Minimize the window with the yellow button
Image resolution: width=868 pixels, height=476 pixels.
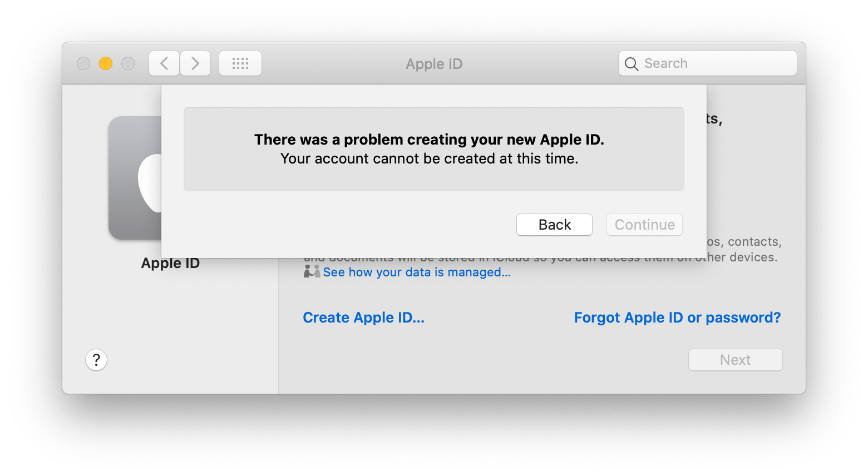point(106,63)
